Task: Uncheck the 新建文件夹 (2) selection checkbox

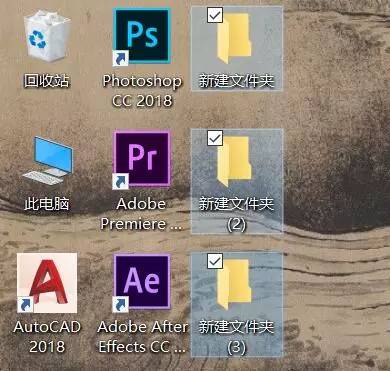Action: tap(215, 138)
